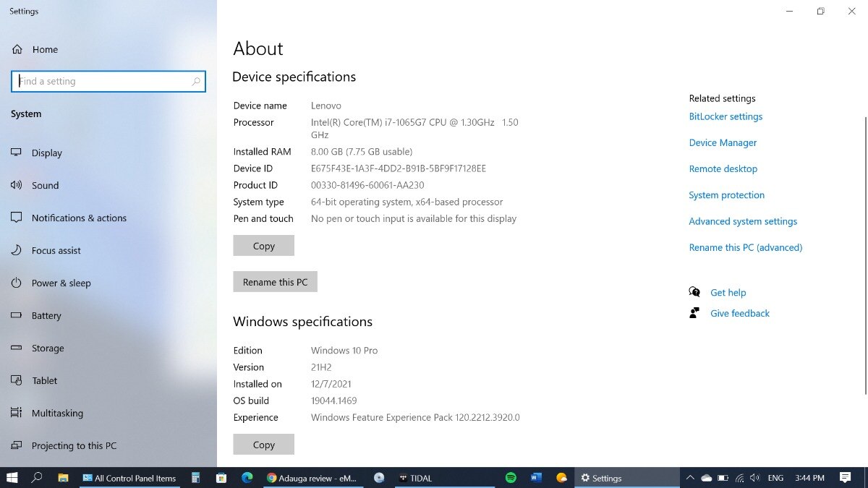Click the Advanced system settings link
Viewport: 868px width, 488px height.
point(743,222)
